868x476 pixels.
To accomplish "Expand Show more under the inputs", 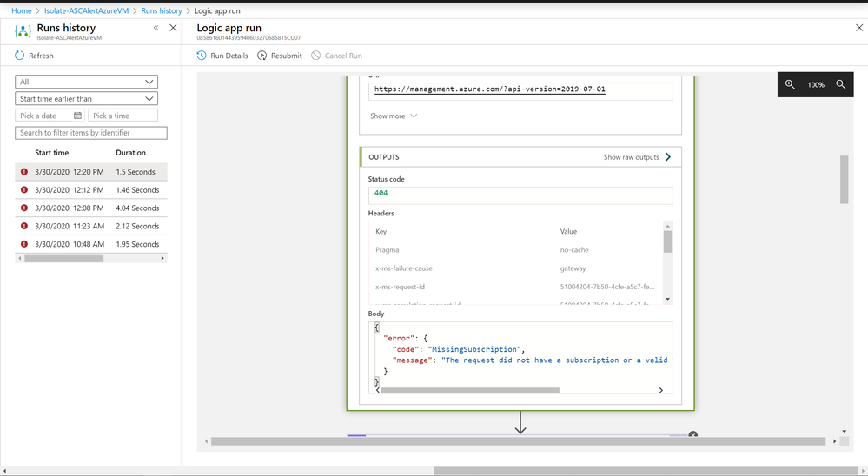I will pyautogui.click(x=394, y=116).
